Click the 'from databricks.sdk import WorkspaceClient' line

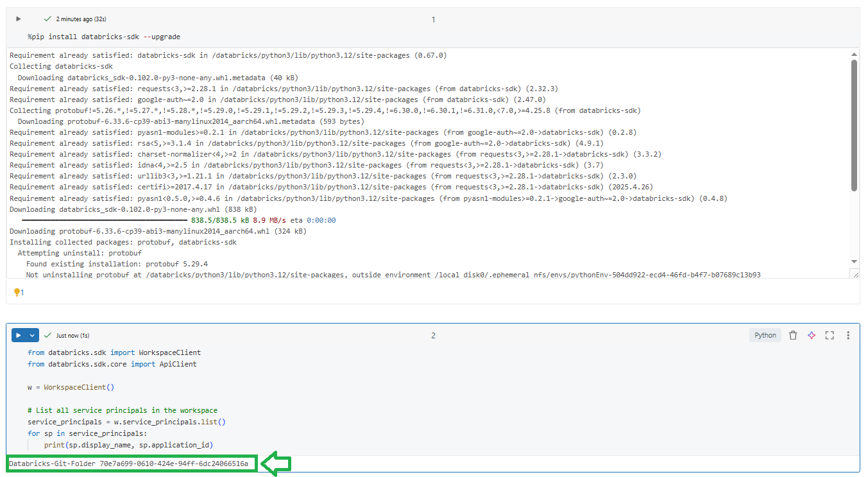point(114,352)
